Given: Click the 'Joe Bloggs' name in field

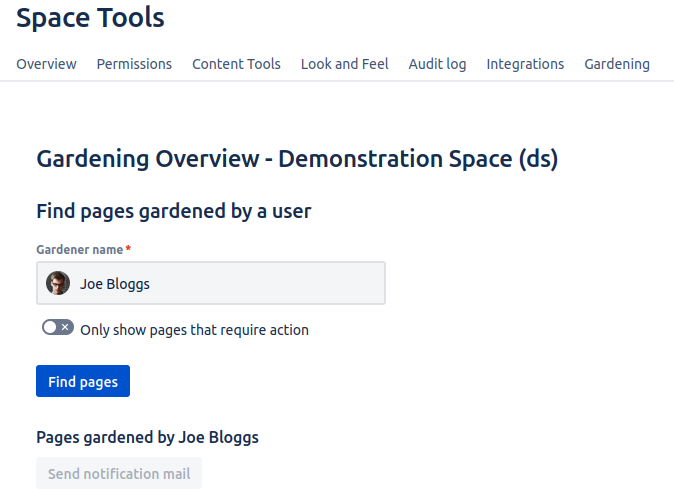Looking at the screenshot, I should (115, 284).
